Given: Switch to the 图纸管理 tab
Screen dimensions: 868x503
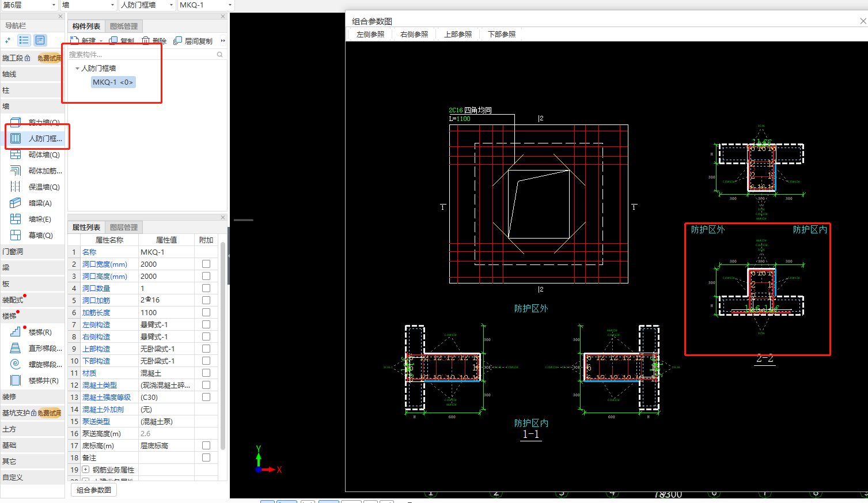Looking at the screenshot, I should [124, 27].
